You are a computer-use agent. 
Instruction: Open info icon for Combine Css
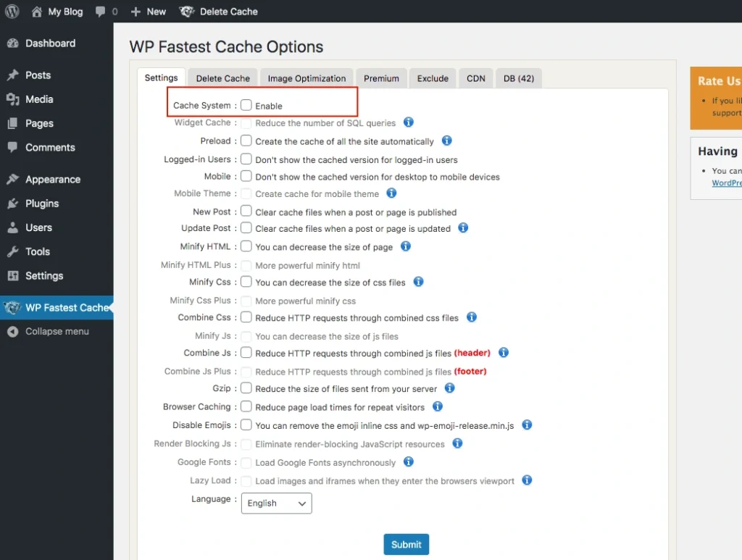tap(472, 317)
